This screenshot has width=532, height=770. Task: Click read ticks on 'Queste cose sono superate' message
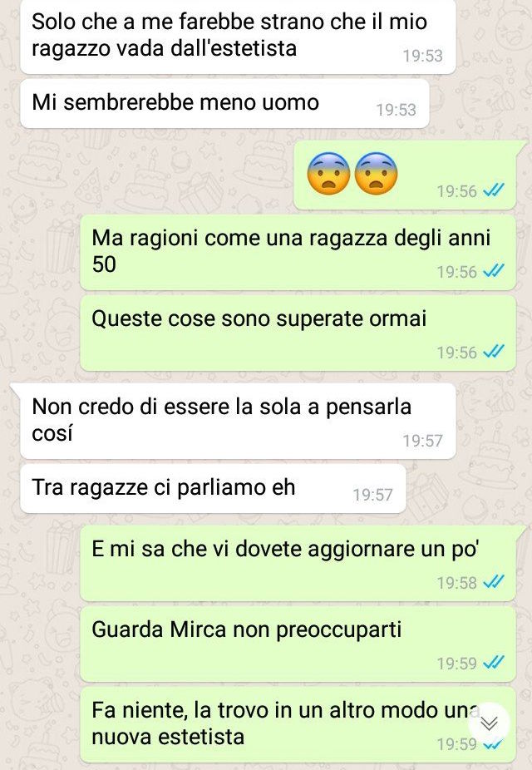pos(494,352)
